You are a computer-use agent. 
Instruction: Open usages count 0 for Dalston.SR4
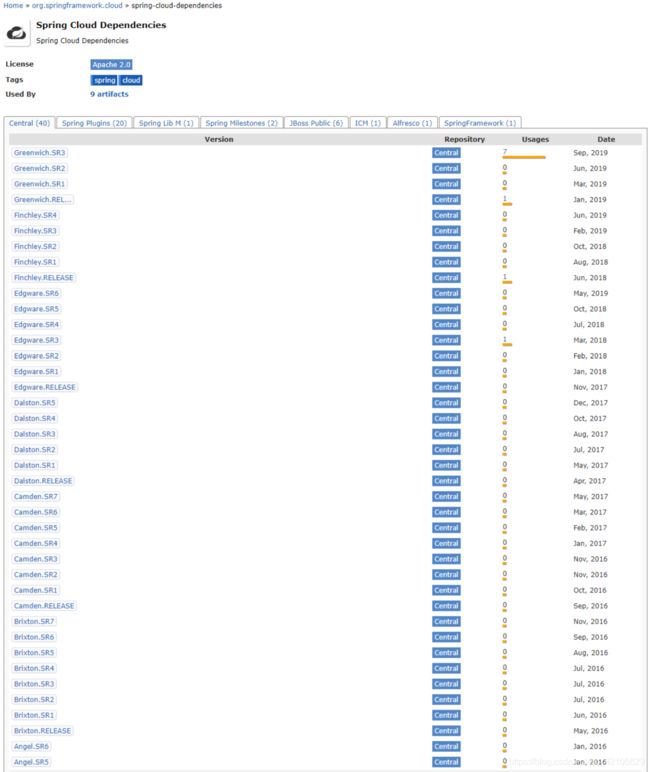click(505, 418)
